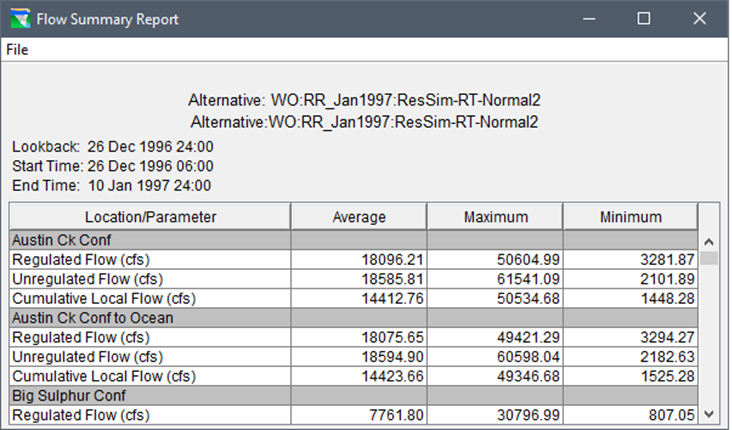This screenshot has height=430, width=732.
Task: Open the File menu
Action: click(17, 49)
